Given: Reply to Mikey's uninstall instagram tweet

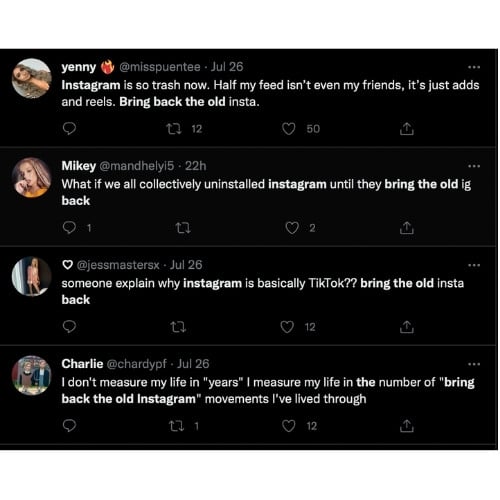Looking at the screenshot, I should 69,228.
